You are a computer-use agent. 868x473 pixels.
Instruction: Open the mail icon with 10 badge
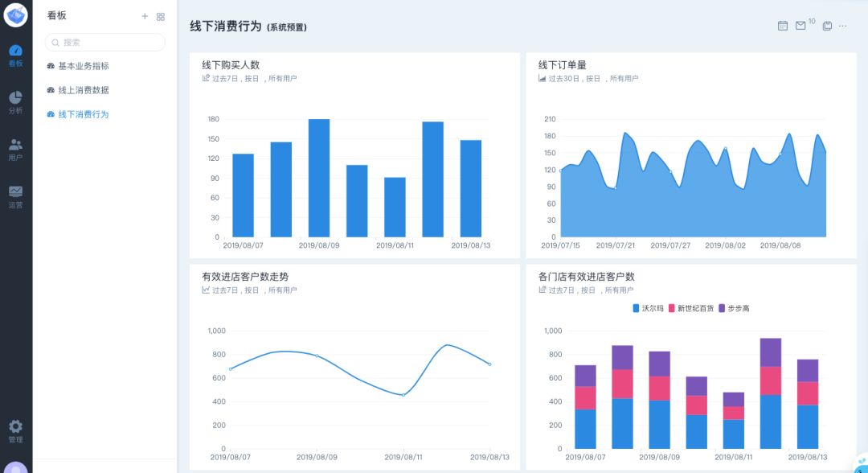(x=800, y=26)
